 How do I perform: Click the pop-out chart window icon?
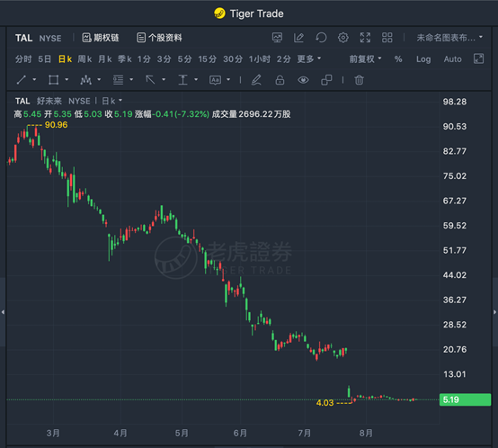[x=478, y=58]
